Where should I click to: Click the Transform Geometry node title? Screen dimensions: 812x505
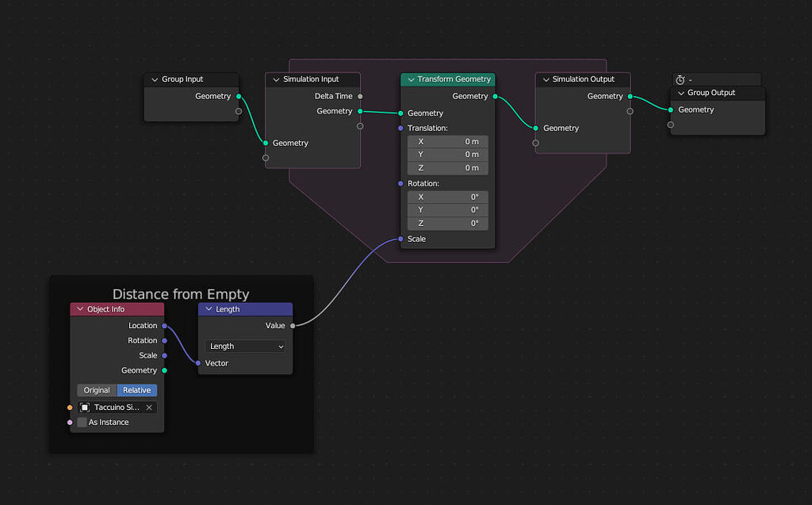[x=454, y=79]
